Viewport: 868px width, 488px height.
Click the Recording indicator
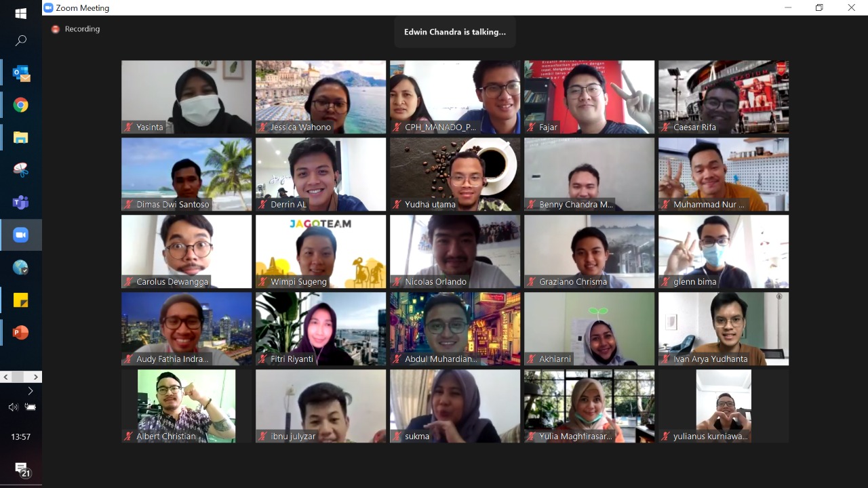[x=75, y=29]
